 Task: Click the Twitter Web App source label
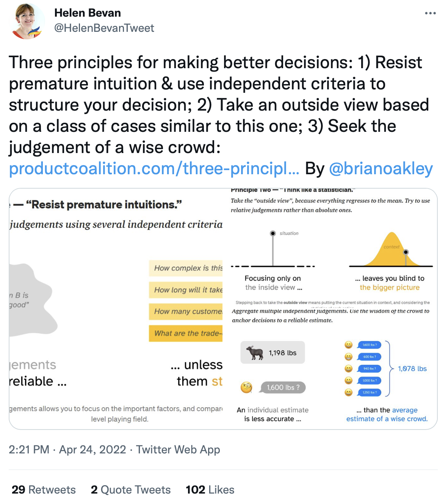[178, 450]
